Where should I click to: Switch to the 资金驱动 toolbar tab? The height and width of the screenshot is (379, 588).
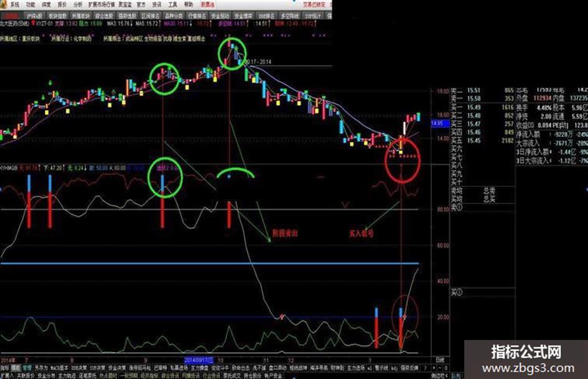220,16
